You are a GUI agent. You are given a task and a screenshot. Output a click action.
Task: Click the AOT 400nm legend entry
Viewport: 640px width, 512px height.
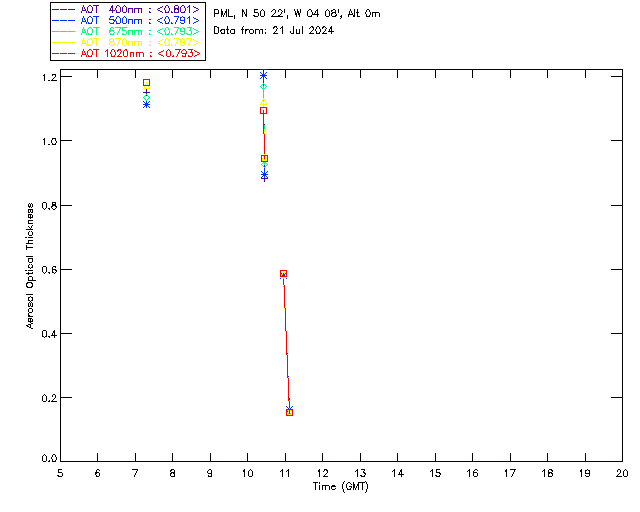pyautogui.click(x=126, y=9)
